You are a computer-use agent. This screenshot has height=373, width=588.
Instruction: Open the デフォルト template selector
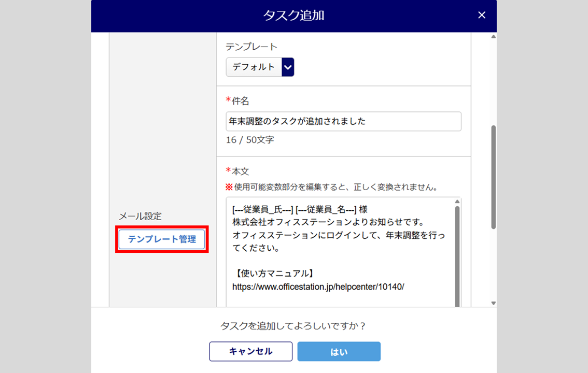(x=254, y=67)
